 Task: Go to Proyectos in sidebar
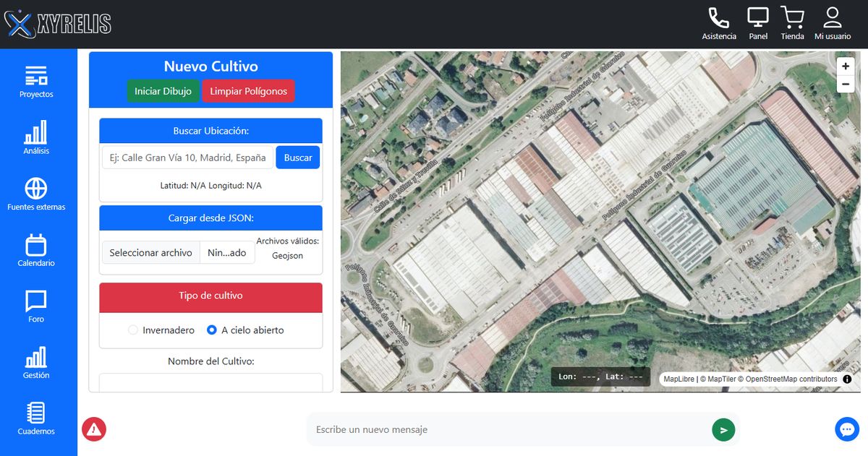(36, 82)
